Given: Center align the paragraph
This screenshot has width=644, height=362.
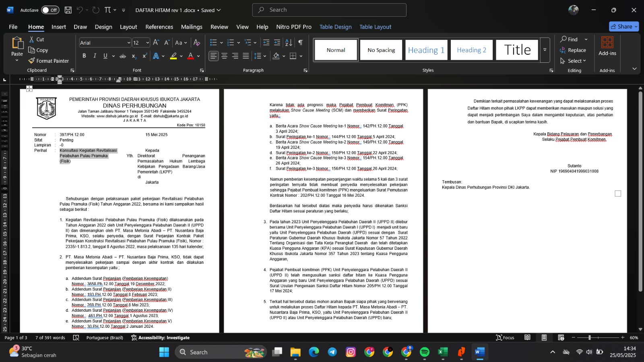Looking at the screenshot, I should (224, 56).
